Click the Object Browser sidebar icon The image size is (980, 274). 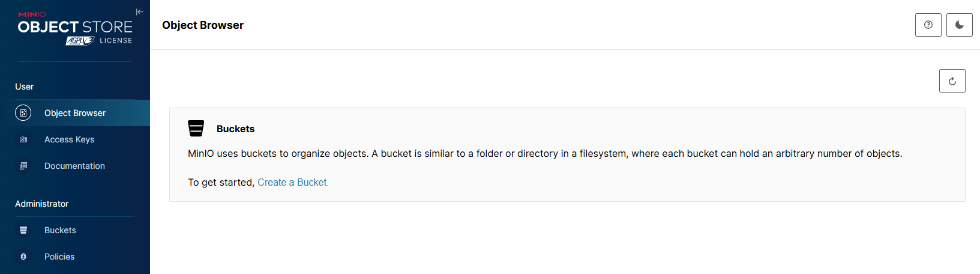[23, 113]
